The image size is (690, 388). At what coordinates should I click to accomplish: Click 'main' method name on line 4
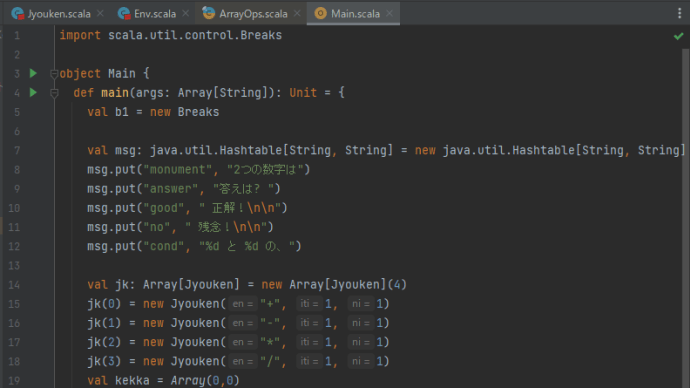point(115,93)
